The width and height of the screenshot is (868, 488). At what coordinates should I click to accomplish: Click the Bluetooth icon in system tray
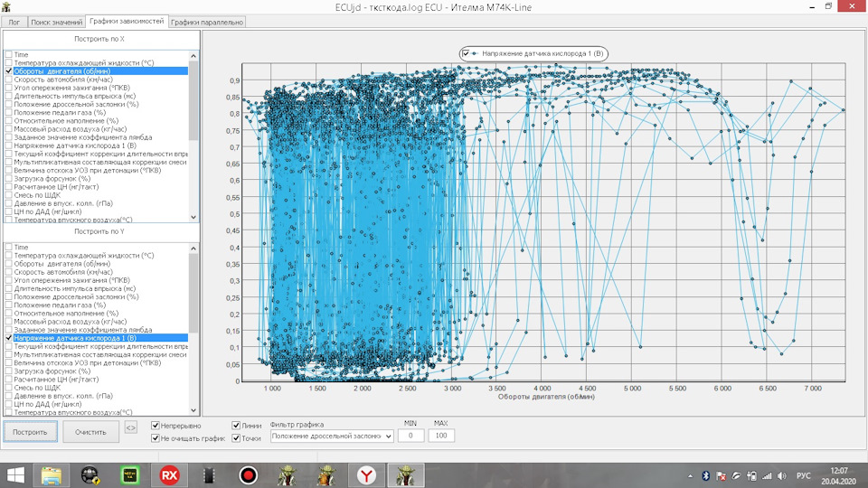pos(705,474)
